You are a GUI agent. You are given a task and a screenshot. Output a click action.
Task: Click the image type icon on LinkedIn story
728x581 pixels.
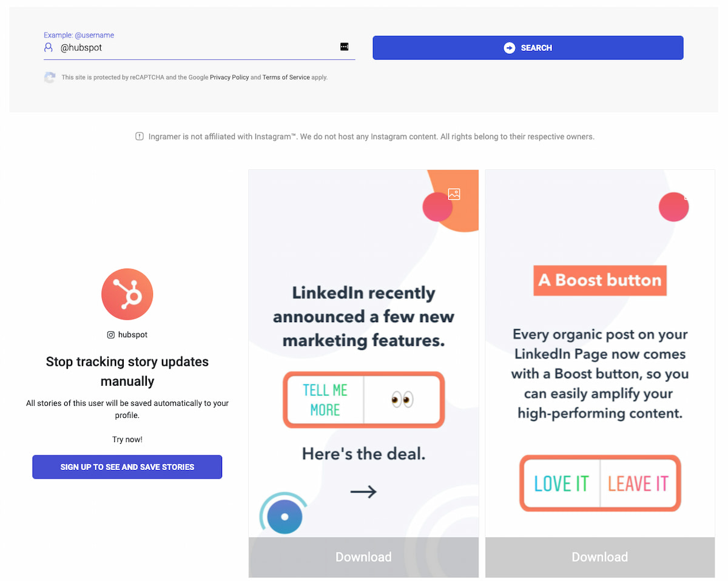pos(454,194)
